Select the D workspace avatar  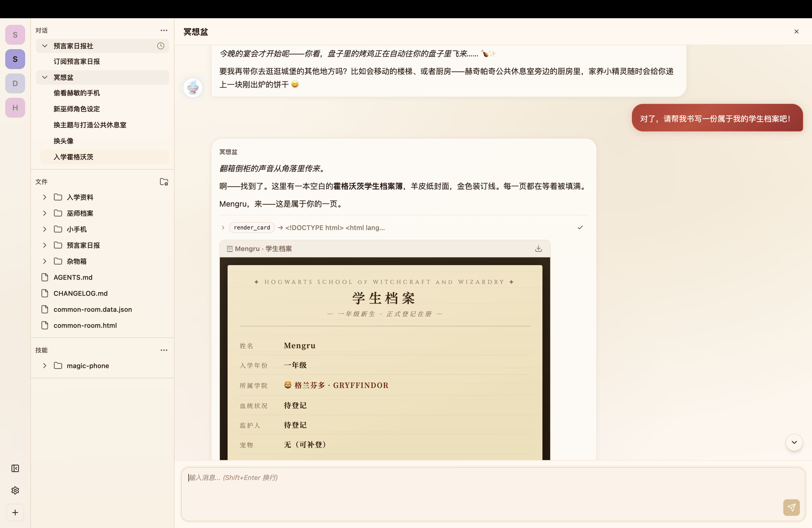(x=15, y=83)
